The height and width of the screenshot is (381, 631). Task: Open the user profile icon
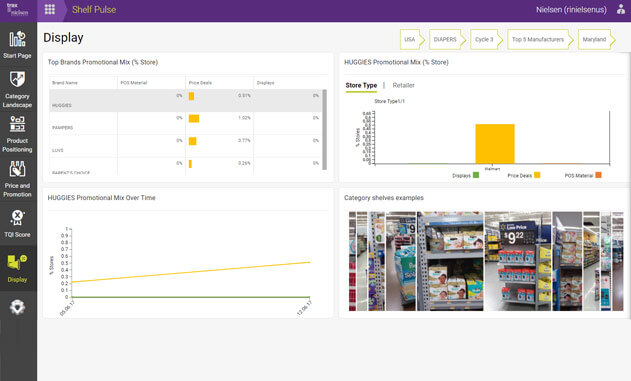coord(621,9)
